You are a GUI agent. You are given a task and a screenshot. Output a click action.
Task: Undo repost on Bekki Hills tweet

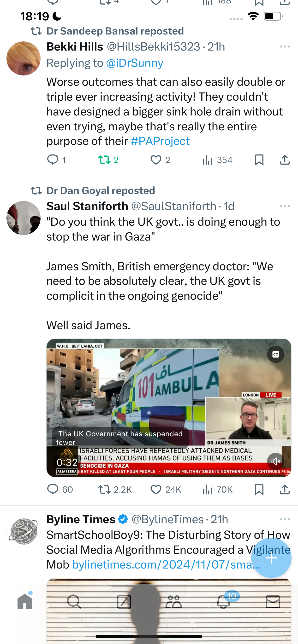pos(108,160)
